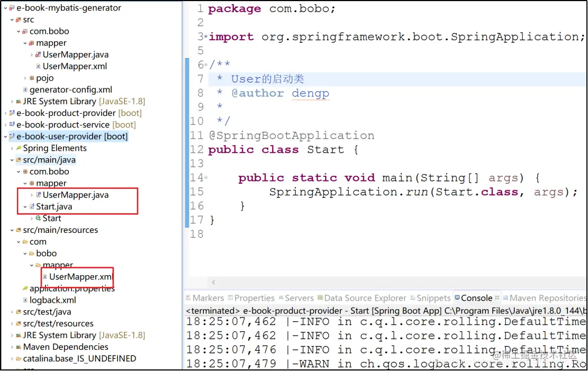Click the Markers tab icon
The height and width of the screenshot is (371, 588).
point(188,298)
